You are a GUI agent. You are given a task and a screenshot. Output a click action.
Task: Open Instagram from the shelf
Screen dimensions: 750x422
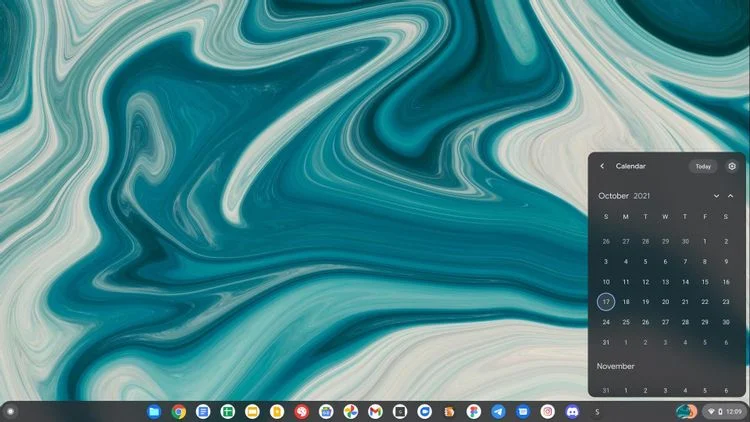[547, 411]
